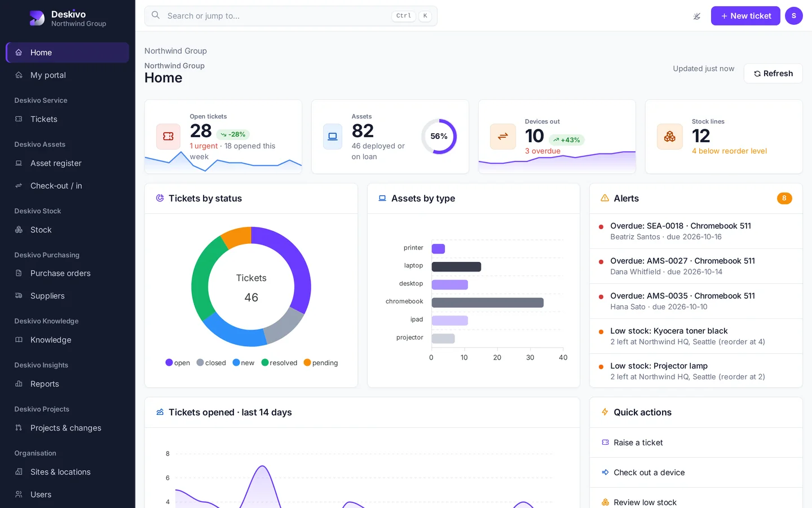Open Users in sidebar
The image size is (812, 508).
click(68, 494)
